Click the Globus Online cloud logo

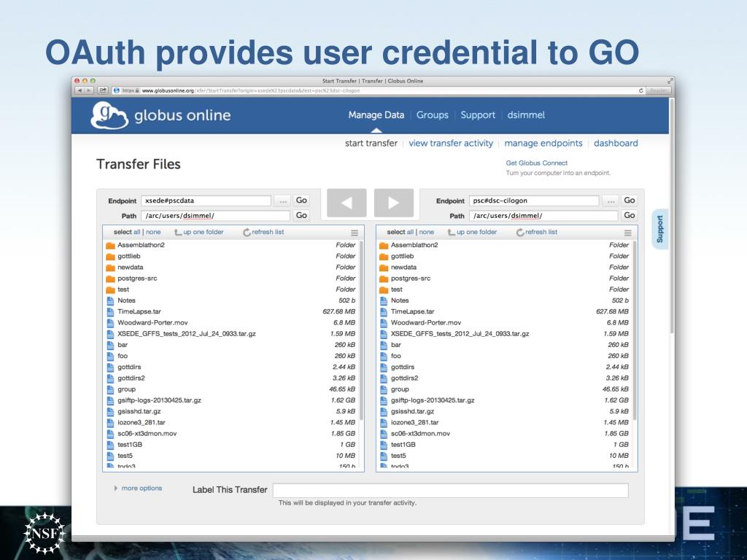109,115
